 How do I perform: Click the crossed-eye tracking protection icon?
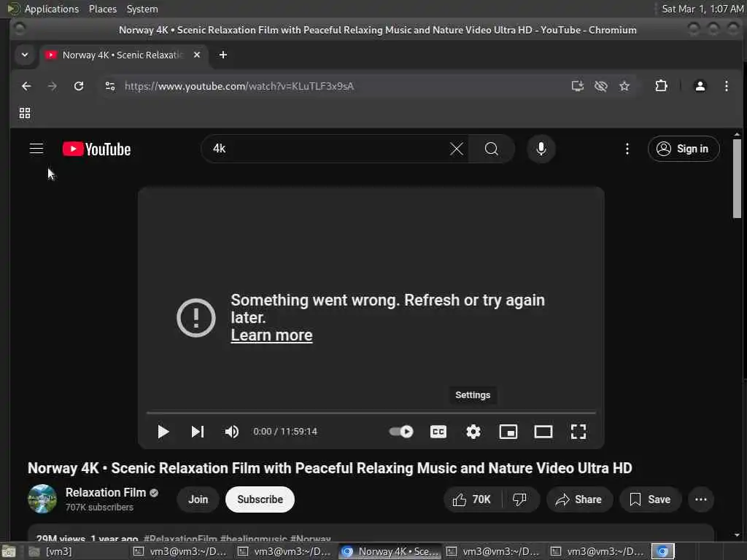(601, 86)
